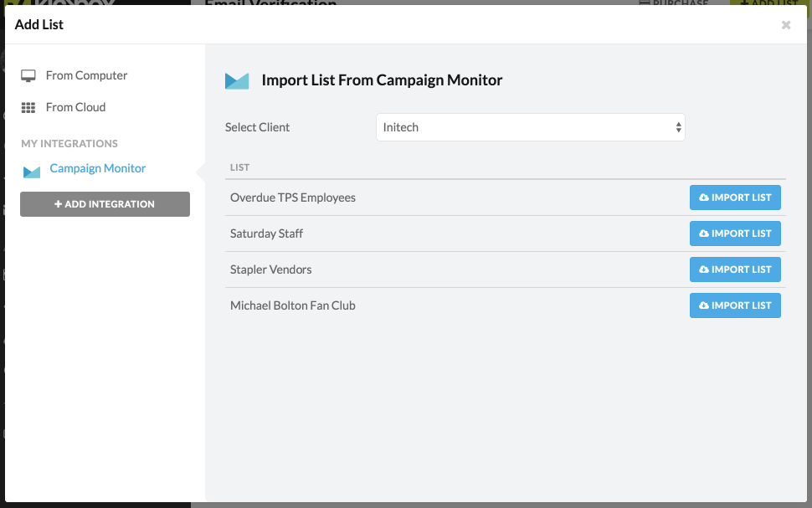Click the Saturday Staff list row
Viewport: 812px width, 508px height.
point(506,233)
